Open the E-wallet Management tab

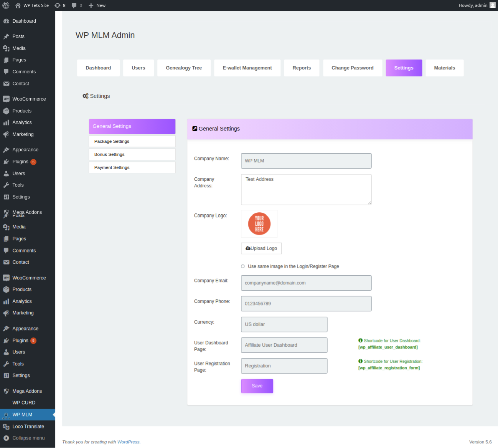click(247, 68)
